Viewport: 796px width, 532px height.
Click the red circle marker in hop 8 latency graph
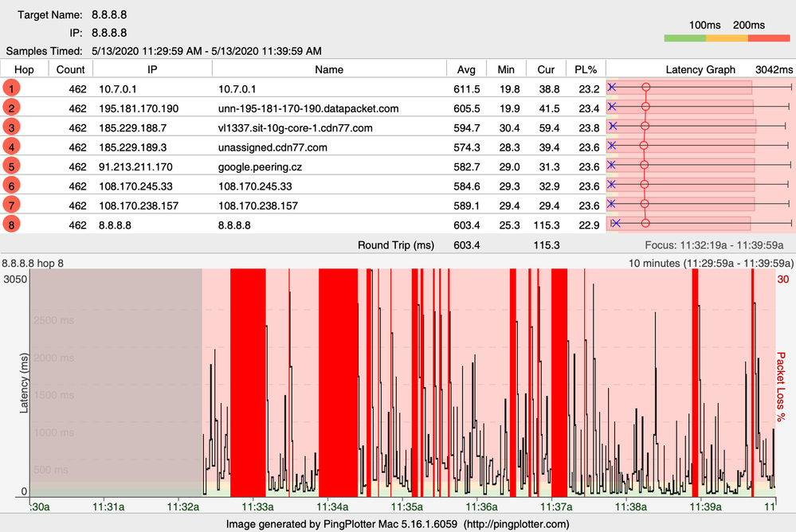(x=645, y=223)
